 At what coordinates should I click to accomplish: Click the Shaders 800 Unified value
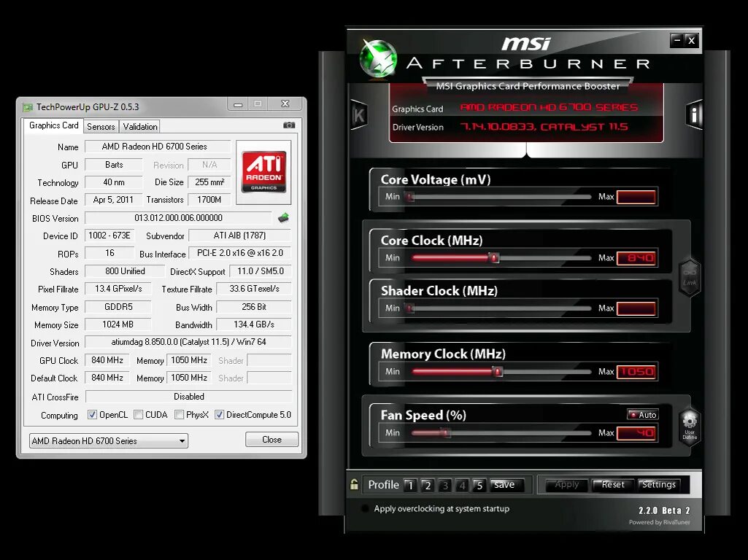coord(125,271)
